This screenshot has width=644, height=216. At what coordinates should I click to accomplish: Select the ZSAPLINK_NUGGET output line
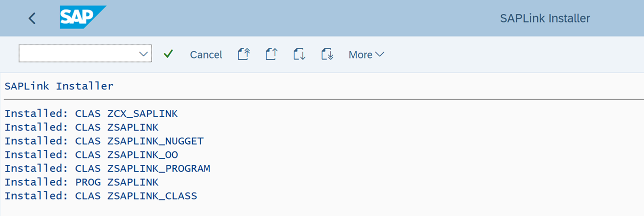(x=104, y=141)
